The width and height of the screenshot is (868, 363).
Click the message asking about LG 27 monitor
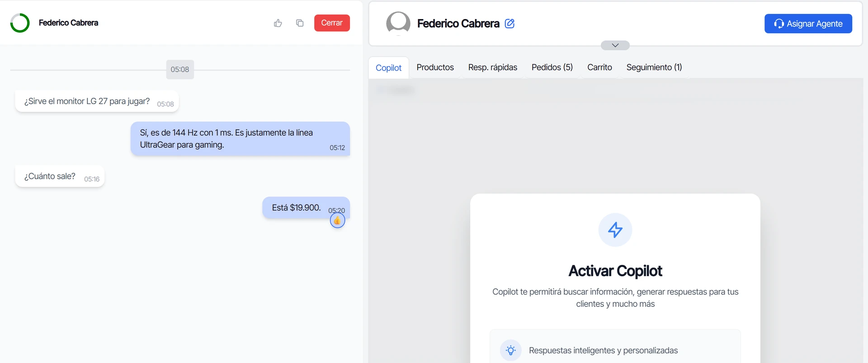click(x=97, y=101)
